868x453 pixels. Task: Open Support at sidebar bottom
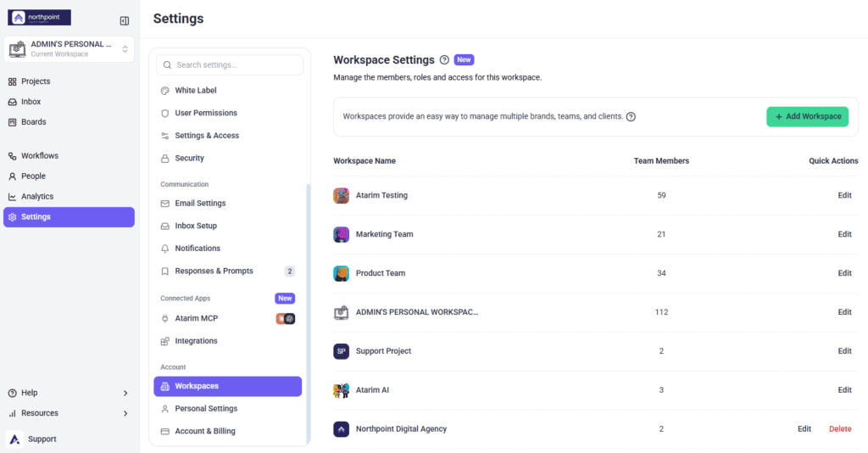pyautogui.click(x=42, y=439)
